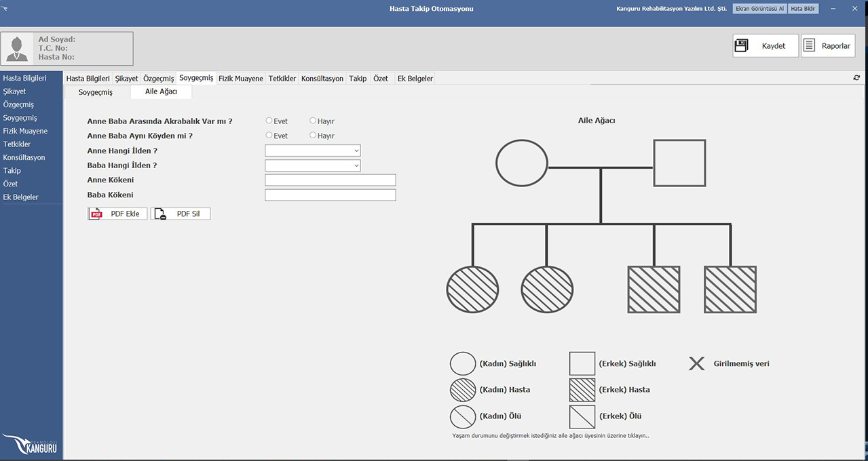Image resolution: width=868 pixels, height=461 pixels.
Task: Click the patient avatar placeholder
Action: click(18, 49)
